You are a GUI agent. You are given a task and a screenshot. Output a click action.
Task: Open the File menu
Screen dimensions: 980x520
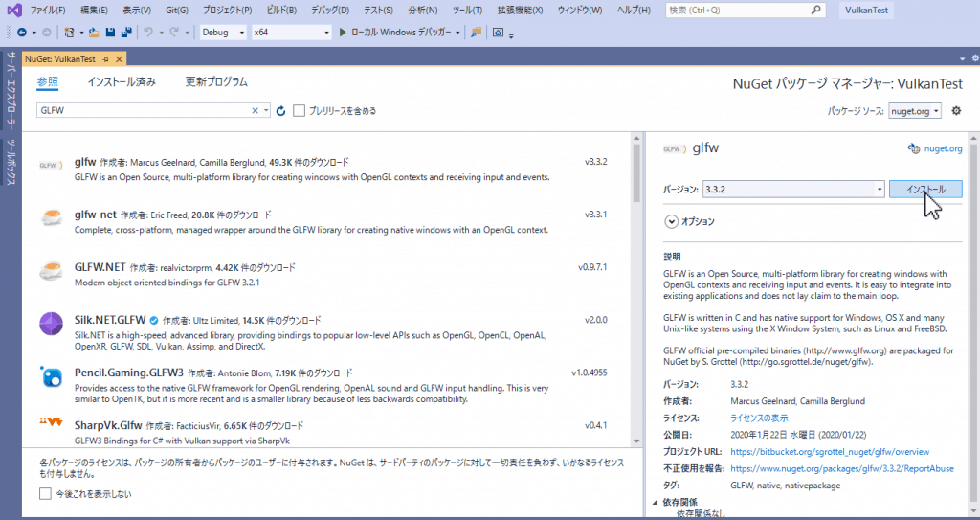(48, 10)
